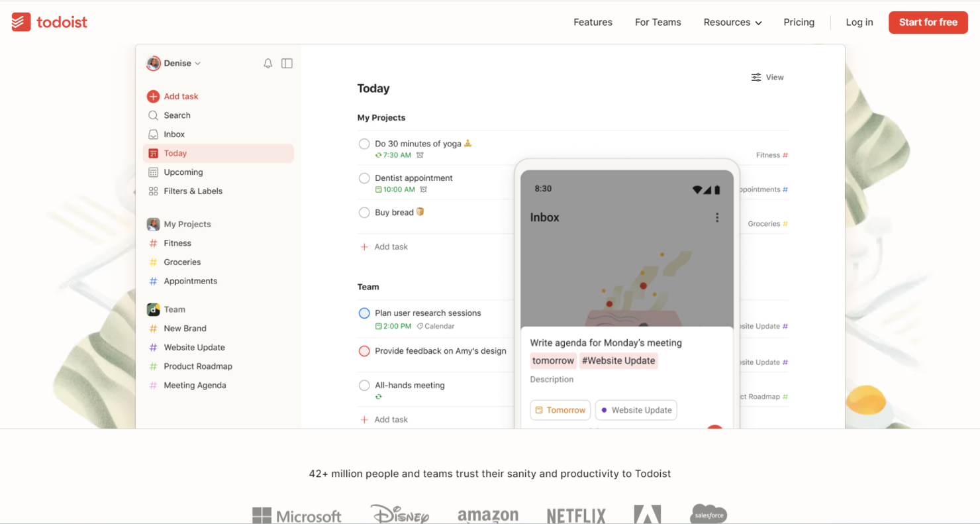Image resolution: width=980 pixels, height=524 pixels.
Task: Click the hash icon beside Groceries project
Action: click(153, 262)
